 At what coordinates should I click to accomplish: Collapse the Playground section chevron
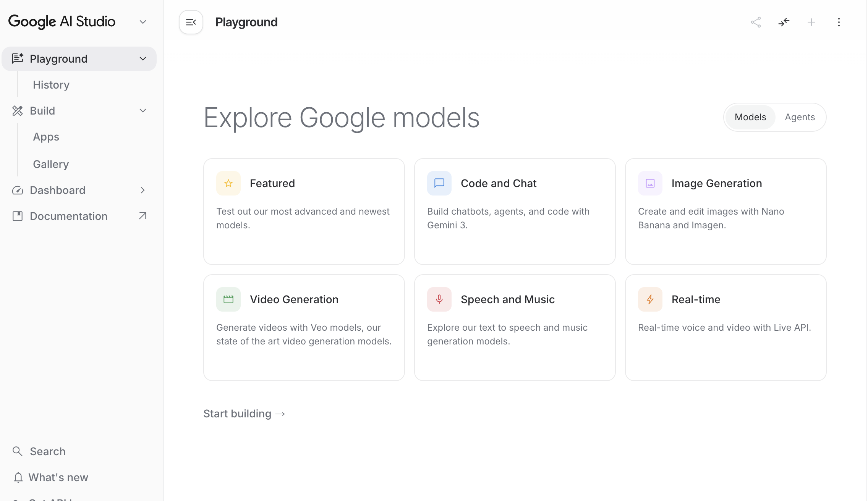point(143,59)
